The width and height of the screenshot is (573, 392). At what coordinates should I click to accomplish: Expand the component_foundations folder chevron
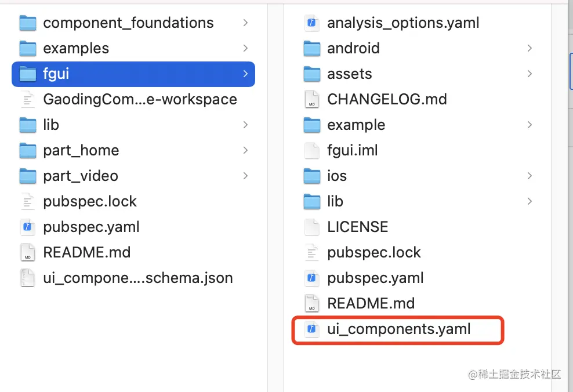pyautogui.click(x=245, y=23)
